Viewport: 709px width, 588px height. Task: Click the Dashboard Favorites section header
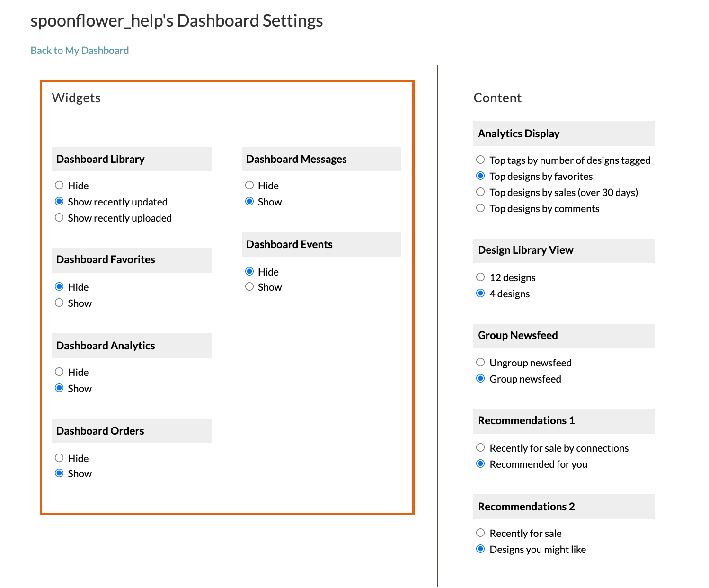coord(132,260)
